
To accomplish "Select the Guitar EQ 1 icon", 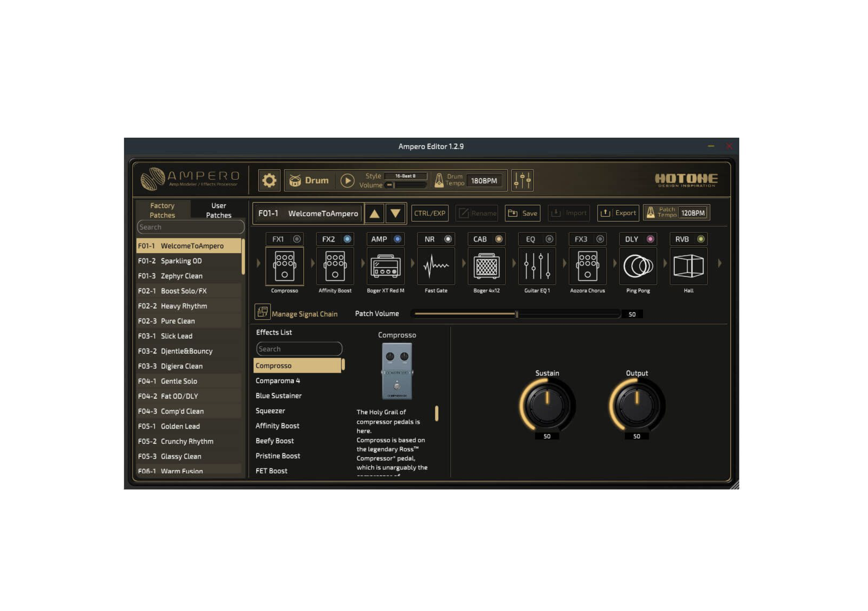I will pyautogui.click(x=537, y=266).
